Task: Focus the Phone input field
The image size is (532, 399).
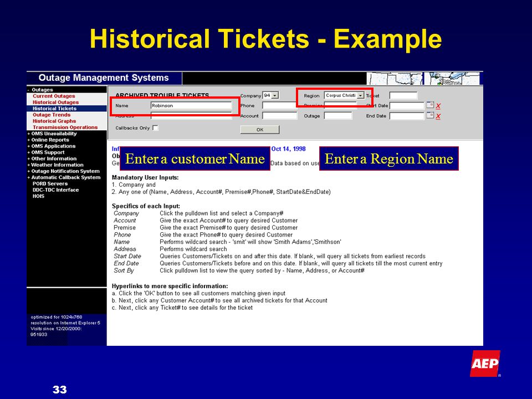Action: click(x=280, y=105)
